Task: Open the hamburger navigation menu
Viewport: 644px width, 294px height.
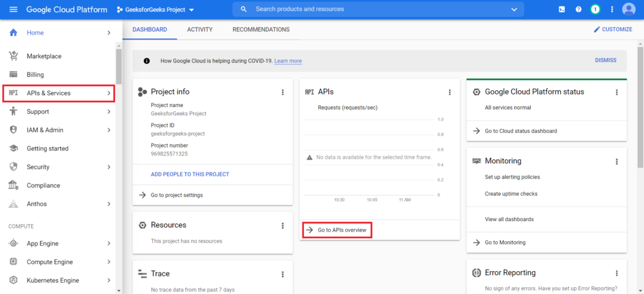Action: click(x=13, y=9)
